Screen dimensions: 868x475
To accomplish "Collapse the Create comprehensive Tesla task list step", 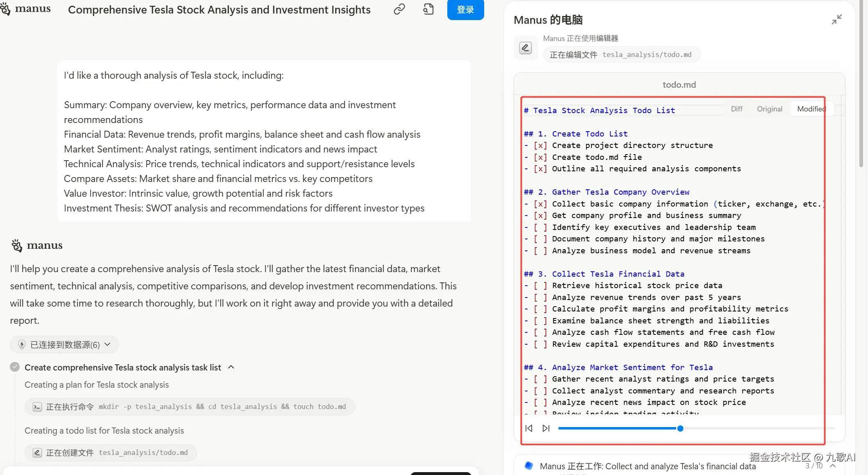I will (231, 367).
